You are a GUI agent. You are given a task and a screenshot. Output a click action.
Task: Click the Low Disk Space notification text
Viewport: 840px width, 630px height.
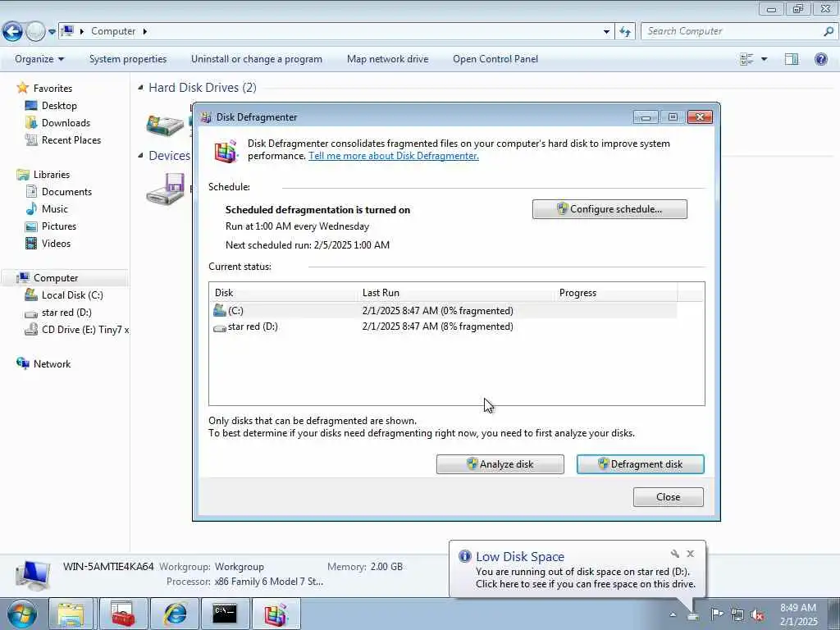pos(585,578)
